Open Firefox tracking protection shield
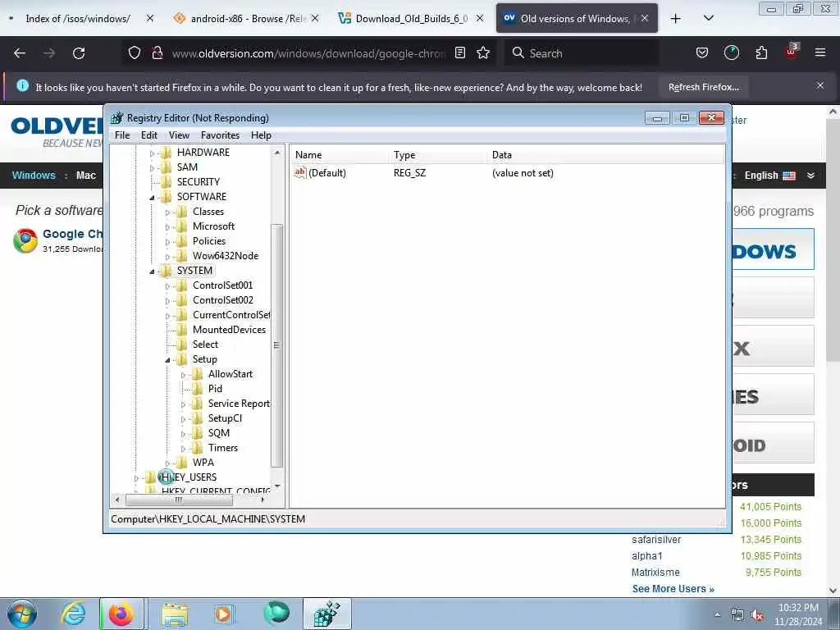 tap(135, 53)
